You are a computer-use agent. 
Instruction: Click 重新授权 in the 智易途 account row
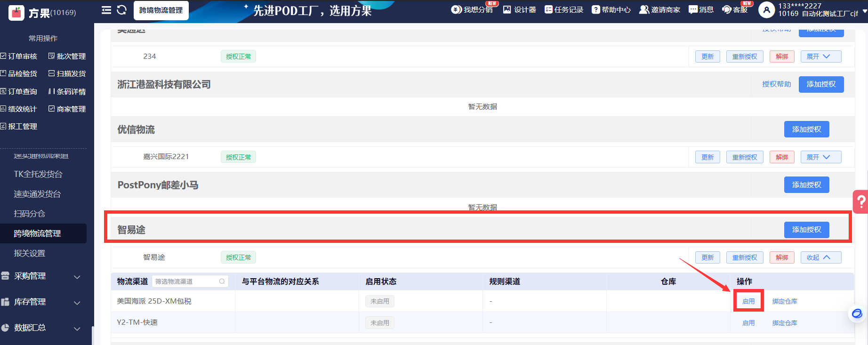(x=745, y=257)
